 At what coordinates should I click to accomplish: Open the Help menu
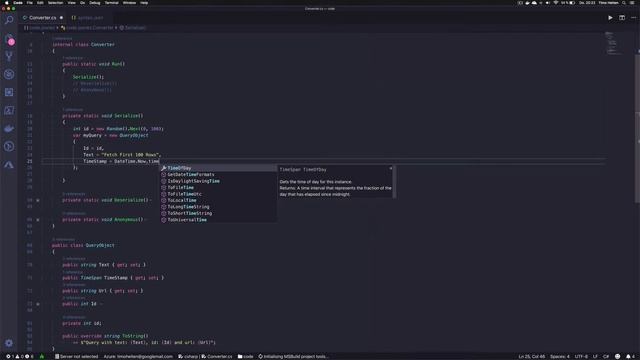click(144, 3)
